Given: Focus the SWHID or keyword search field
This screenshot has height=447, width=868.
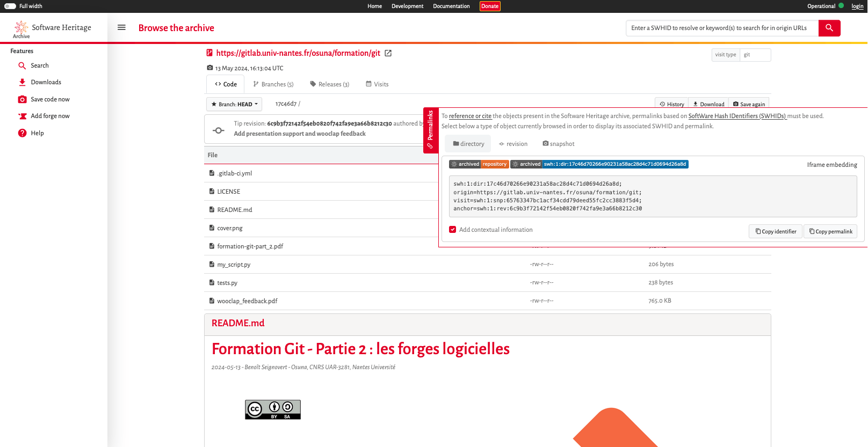Looking at the screenshot, I should pyautogui.click(x=722, y=28).
